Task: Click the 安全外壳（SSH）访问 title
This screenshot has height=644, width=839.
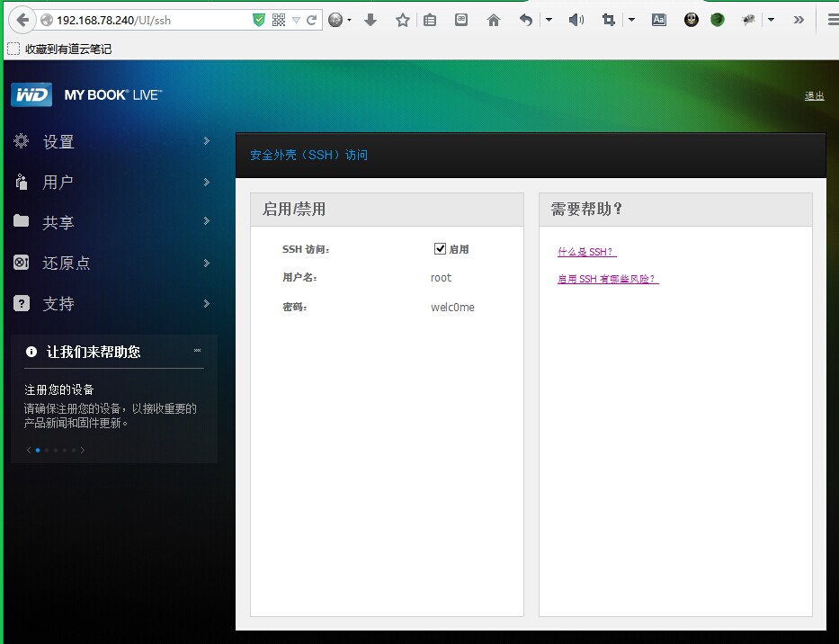Action: click(x=308, y=156)
